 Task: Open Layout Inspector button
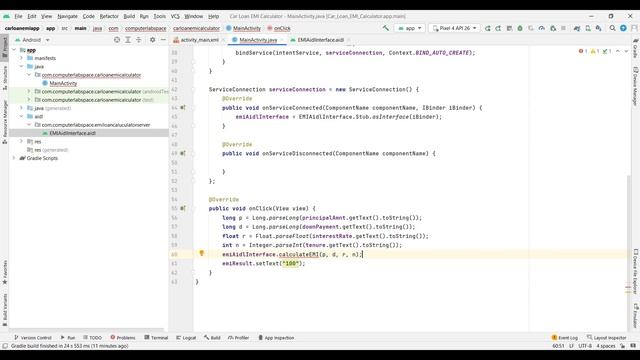pos(607,338)
